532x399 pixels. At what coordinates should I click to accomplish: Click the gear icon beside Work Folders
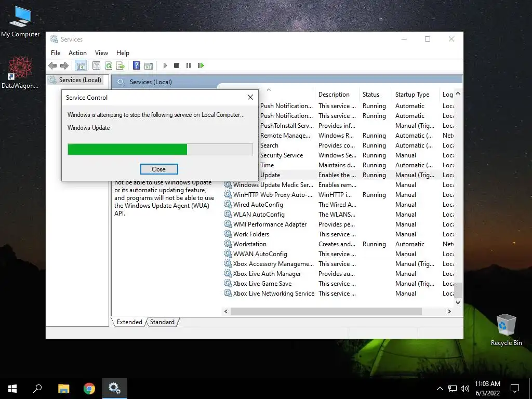click(x=228, y=234)
